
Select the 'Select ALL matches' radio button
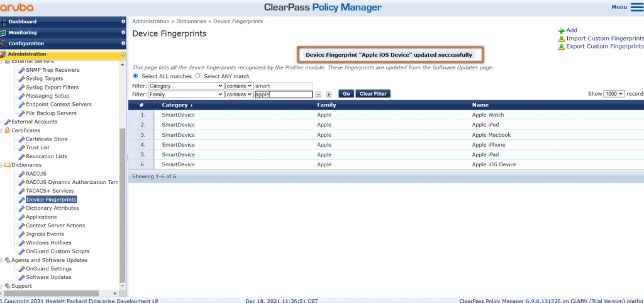click(x=136, y=76)
